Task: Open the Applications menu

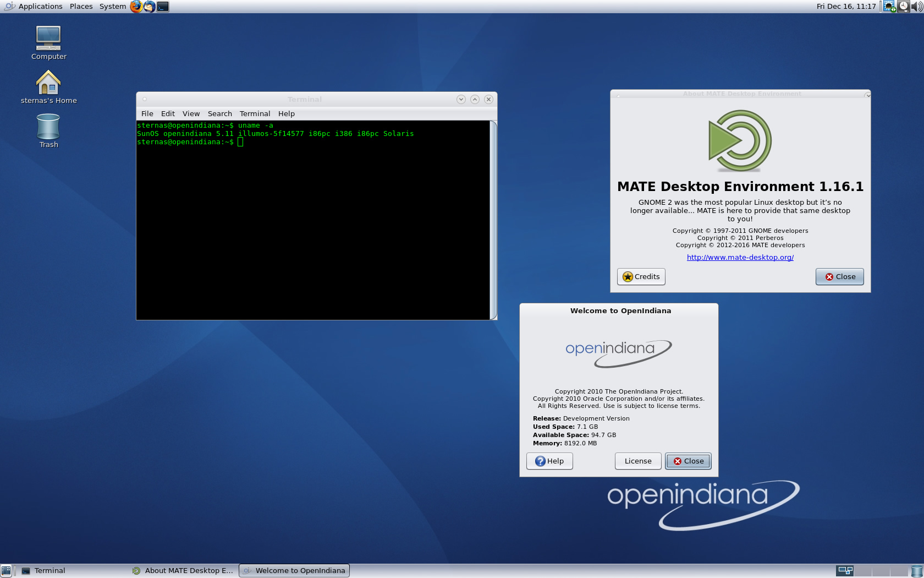Action: [40, 7]
